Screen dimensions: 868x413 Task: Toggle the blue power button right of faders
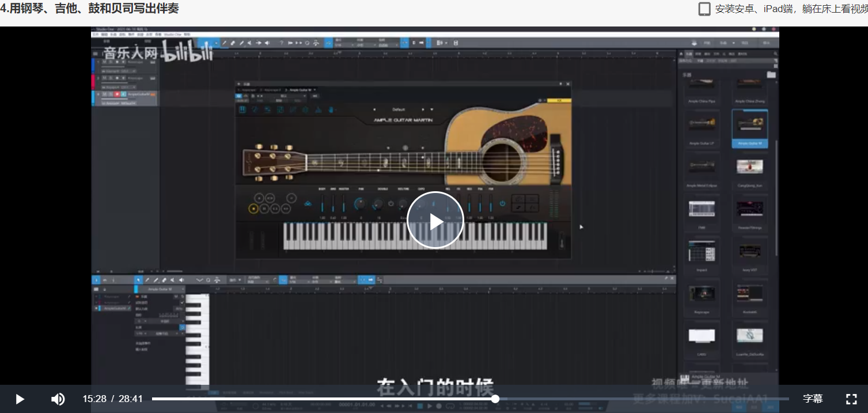click(x=503, y=203)
